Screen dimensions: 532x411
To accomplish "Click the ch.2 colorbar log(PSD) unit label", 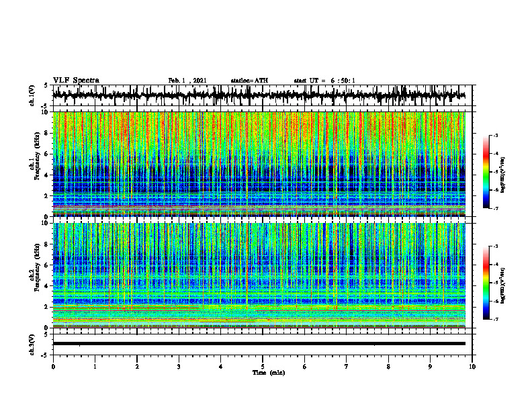I will [x=503, y=286].
